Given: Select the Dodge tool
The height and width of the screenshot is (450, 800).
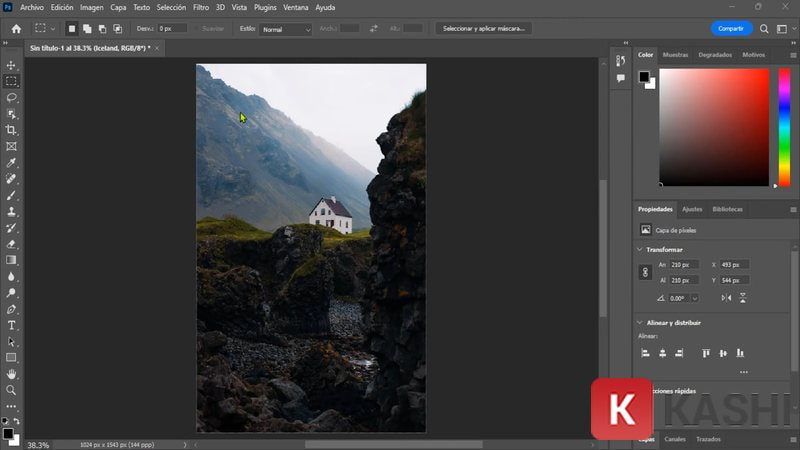Looking at the screenshot, I should tap(11, 293).
